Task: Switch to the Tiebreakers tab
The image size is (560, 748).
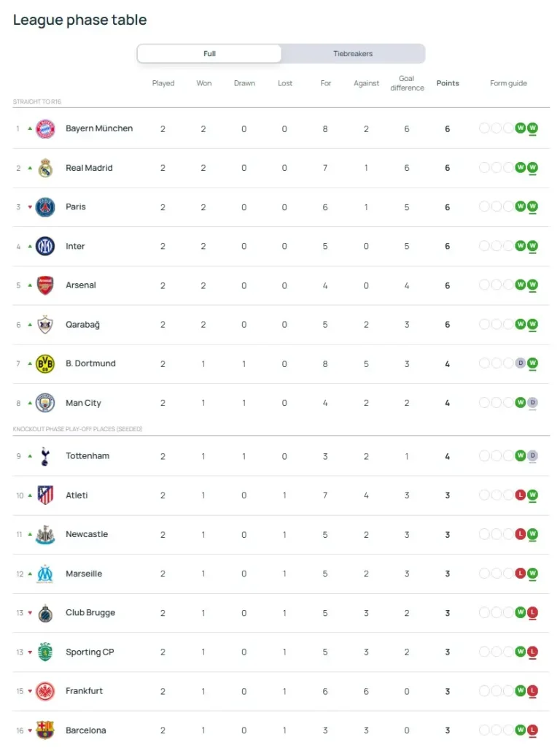Action: tap(353, 54)
